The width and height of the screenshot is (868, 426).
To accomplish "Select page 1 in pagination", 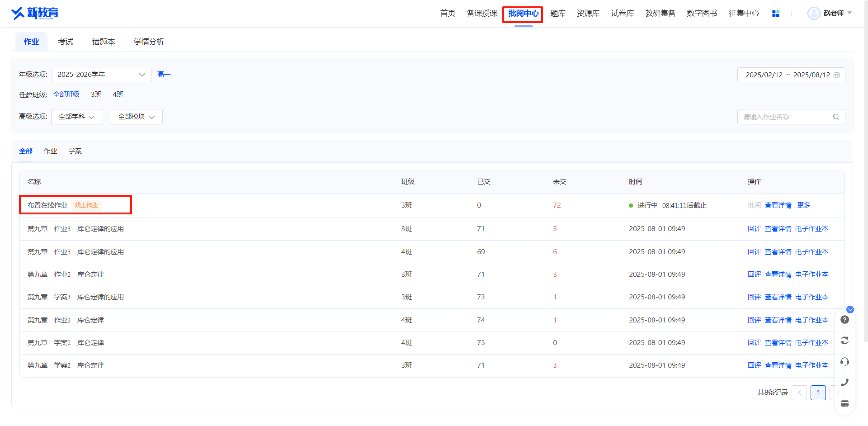I will (x=818, y=393).
